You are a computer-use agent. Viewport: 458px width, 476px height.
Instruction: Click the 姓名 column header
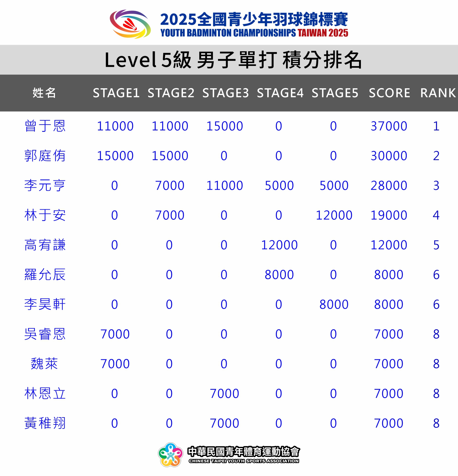click(x=44, y=93)
